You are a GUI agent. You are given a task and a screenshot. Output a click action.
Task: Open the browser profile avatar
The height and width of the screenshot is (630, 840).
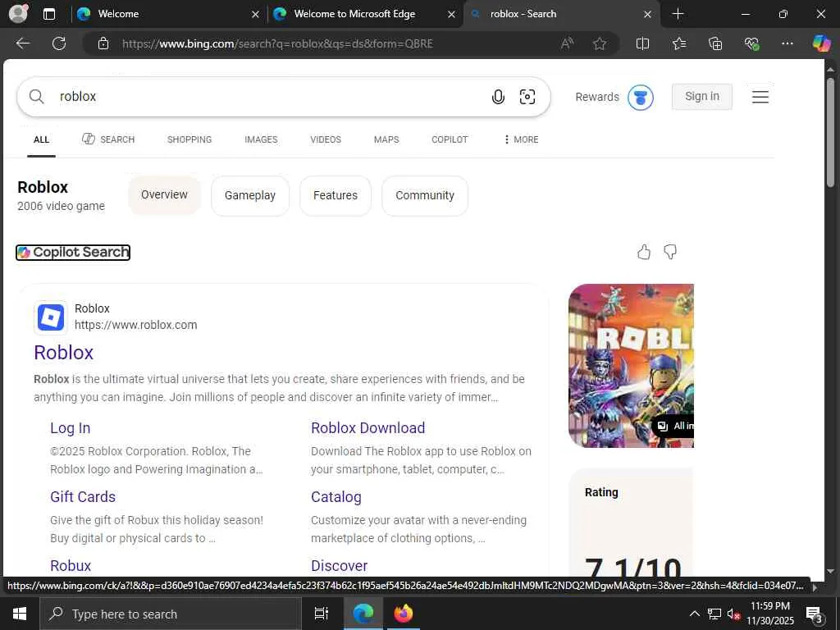[x=18, y=13]
